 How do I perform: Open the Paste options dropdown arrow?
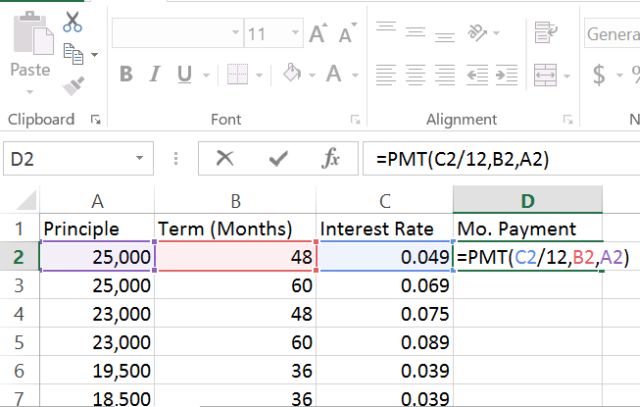(x=30, y=92)
